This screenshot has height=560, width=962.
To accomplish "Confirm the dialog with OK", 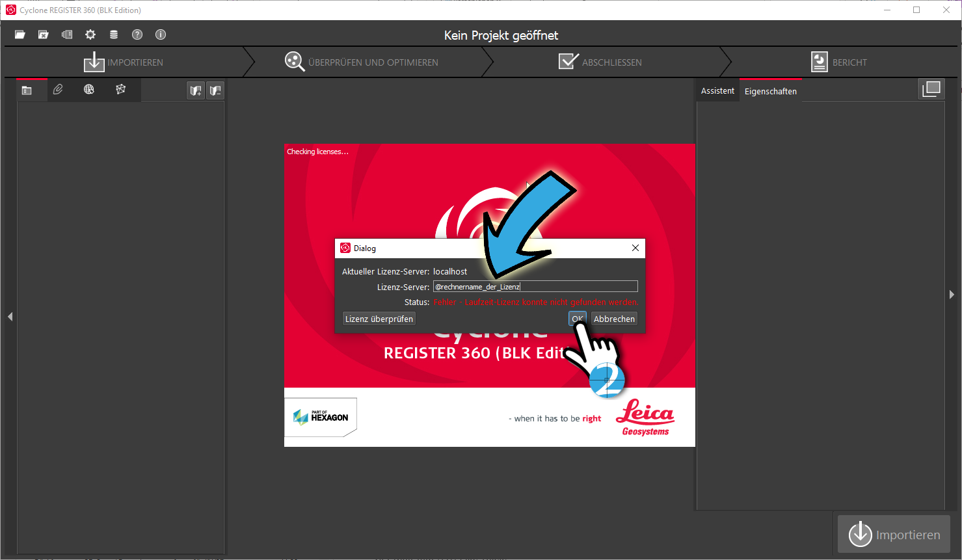I will click(x=578, y=319).
